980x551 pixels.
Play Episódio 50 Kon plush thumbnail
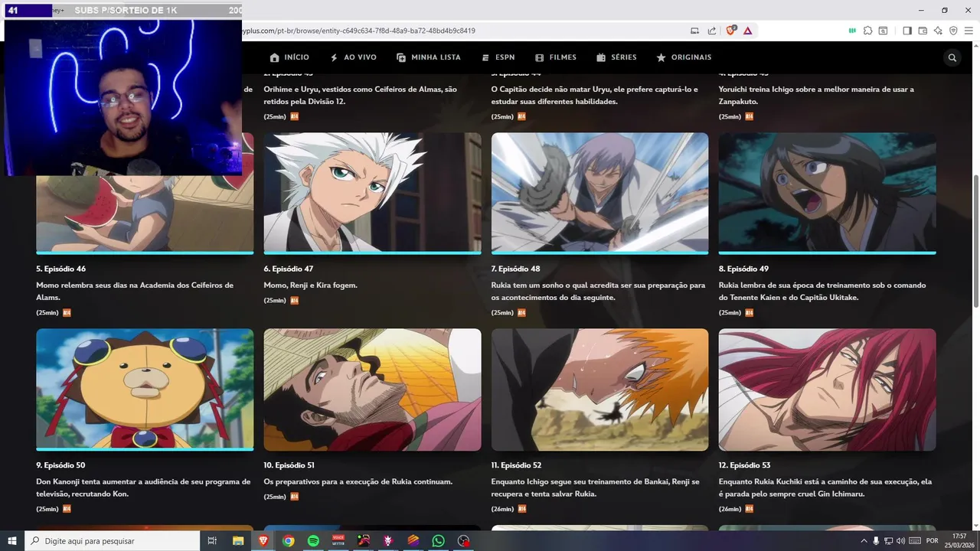(145, 389)
